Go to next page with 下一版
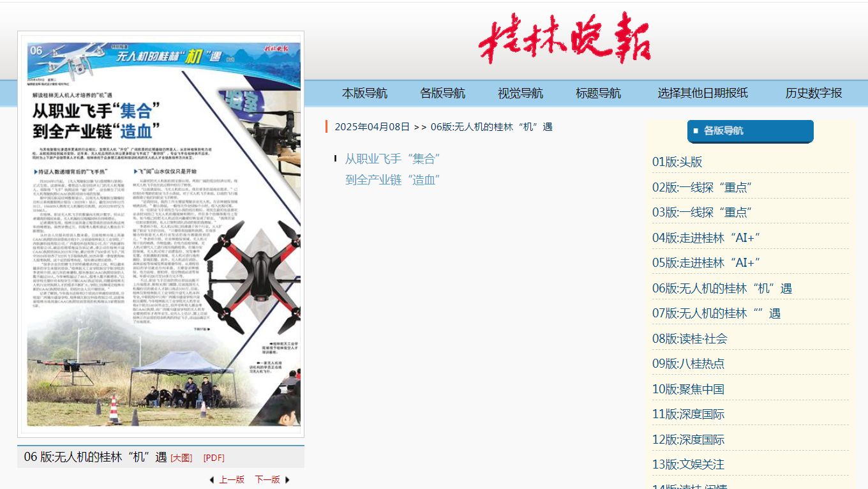This screenshot has width=868, height=489. pyautogui.click(x=267, y=479)
